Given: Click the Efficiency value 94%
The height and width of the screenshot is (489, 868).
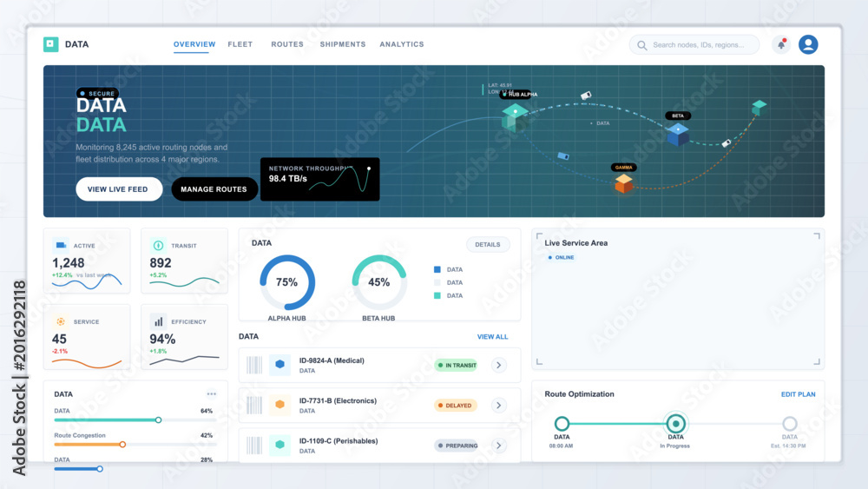Looking at the screenshot, I should tap(163, 339).
